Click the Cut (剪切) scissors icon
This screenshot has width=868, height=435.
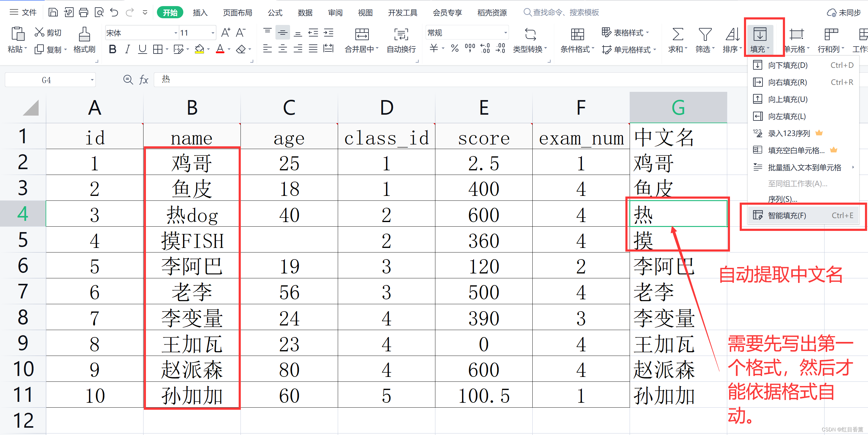coord(40,32)
